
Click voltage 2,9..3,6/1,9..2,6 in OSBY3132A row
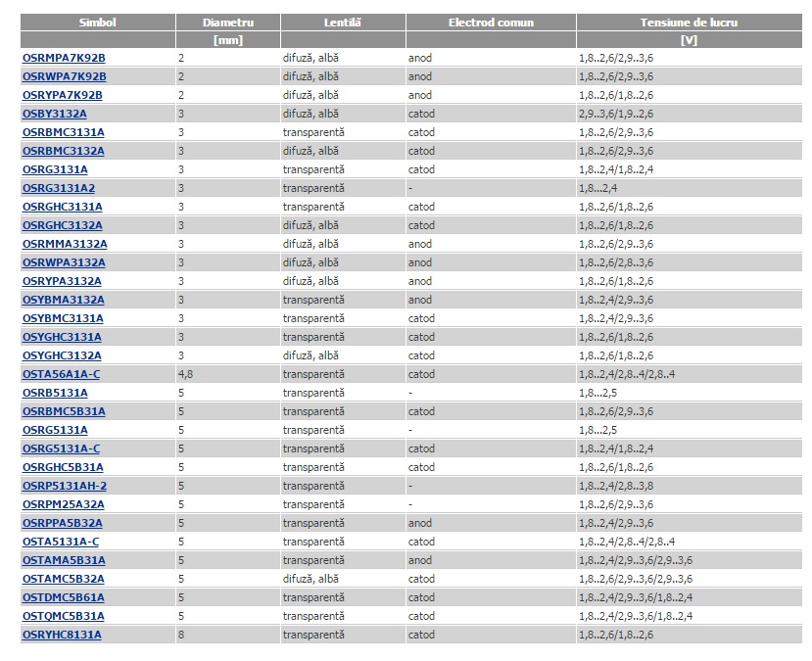point(616,114)
